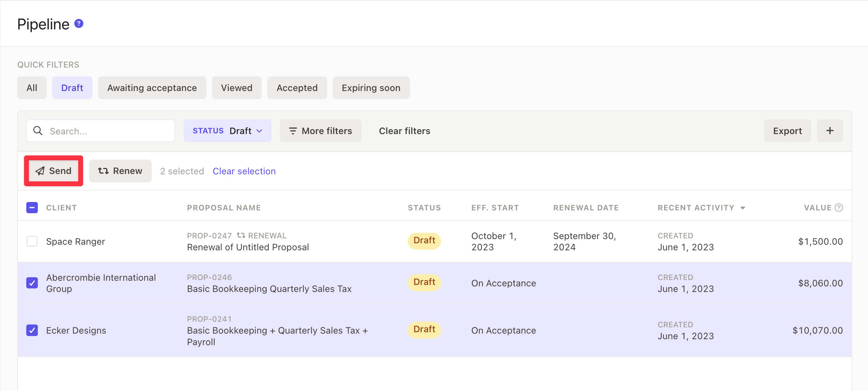Click the magnifying glass search icon

tap(38, 131)
